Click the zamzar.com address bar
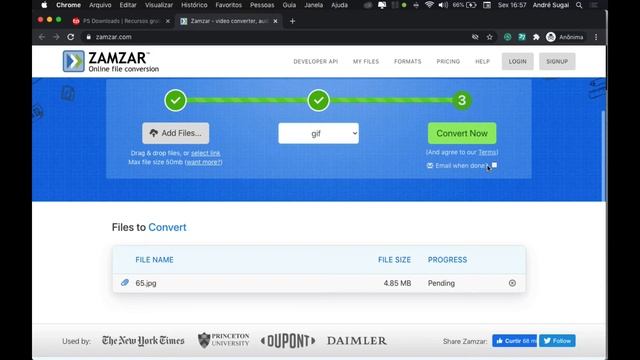 tap(278, 37)
